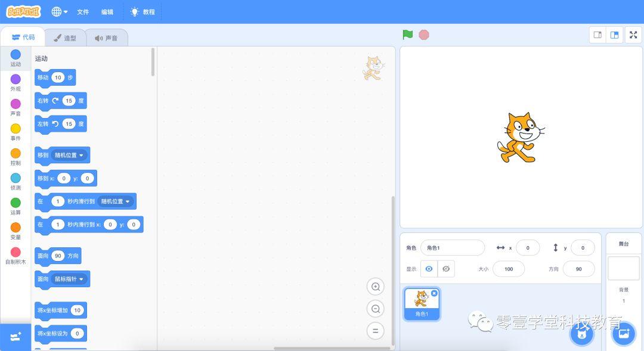Viewport: 644px width, 351px height.
Task: Select the 运动 block category
Action: coord(16,58)
